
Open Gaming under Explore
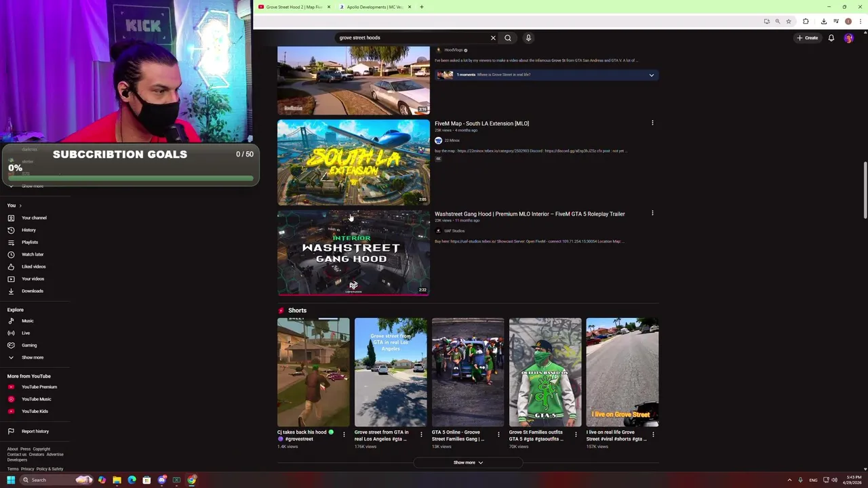[x=29, y=345]
